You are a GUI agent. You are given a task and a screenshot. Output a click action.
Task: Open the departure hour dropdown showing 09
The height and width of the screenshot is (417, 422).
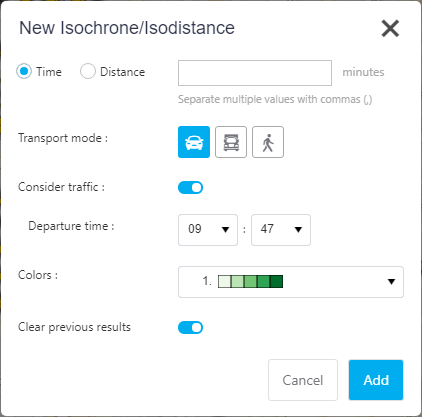pyautogui.click(x=208, y=230)
